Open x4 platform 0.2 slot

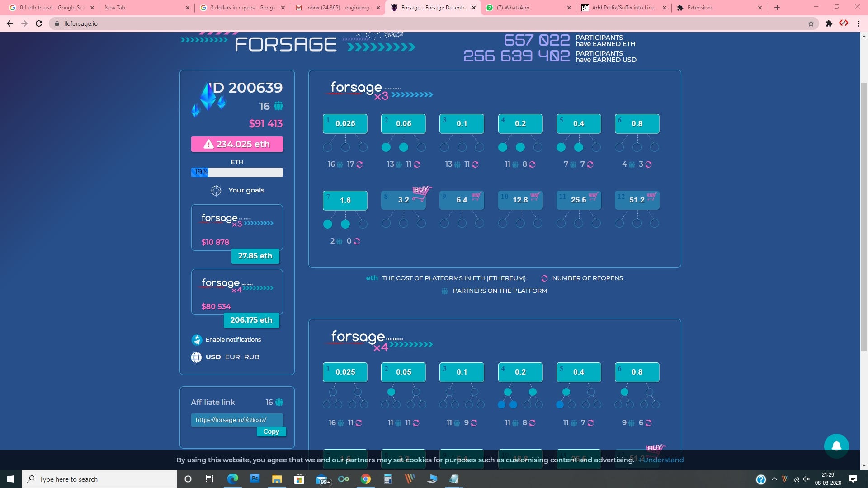[x=520, y=372]
